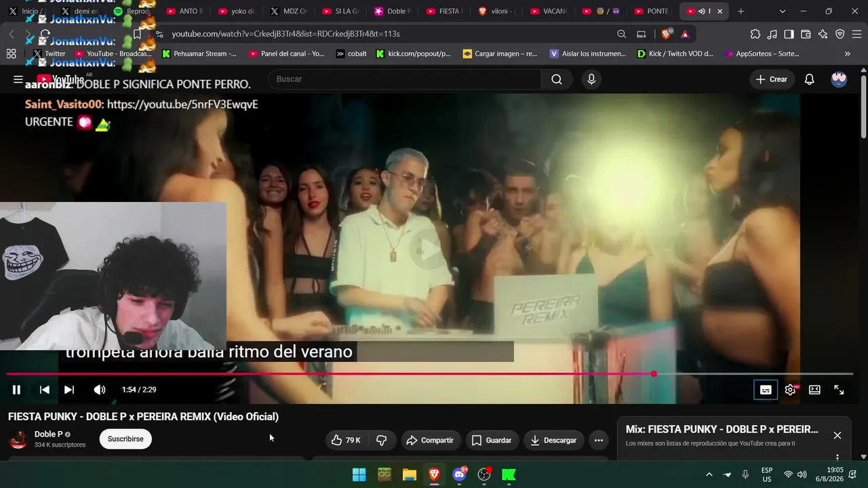Open the Brave VPN shield icon

[840, 34]
